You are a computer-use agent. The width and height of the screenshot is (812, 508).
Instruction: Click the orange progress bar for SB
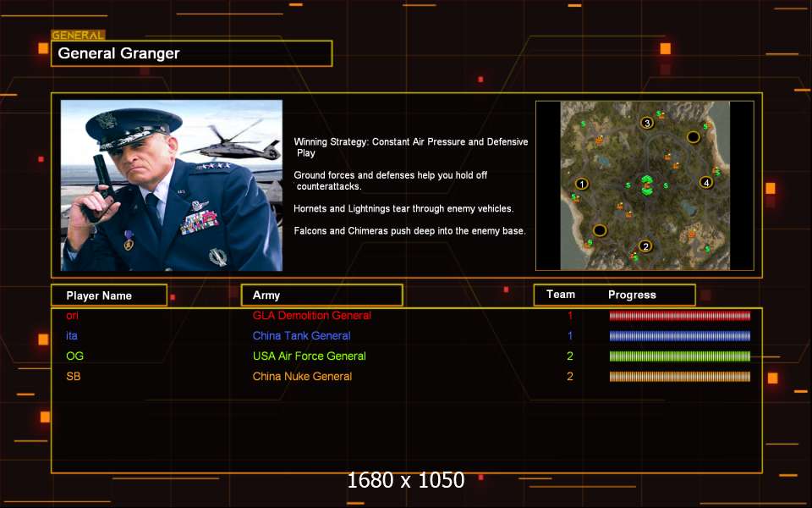(x=679, y=376)
